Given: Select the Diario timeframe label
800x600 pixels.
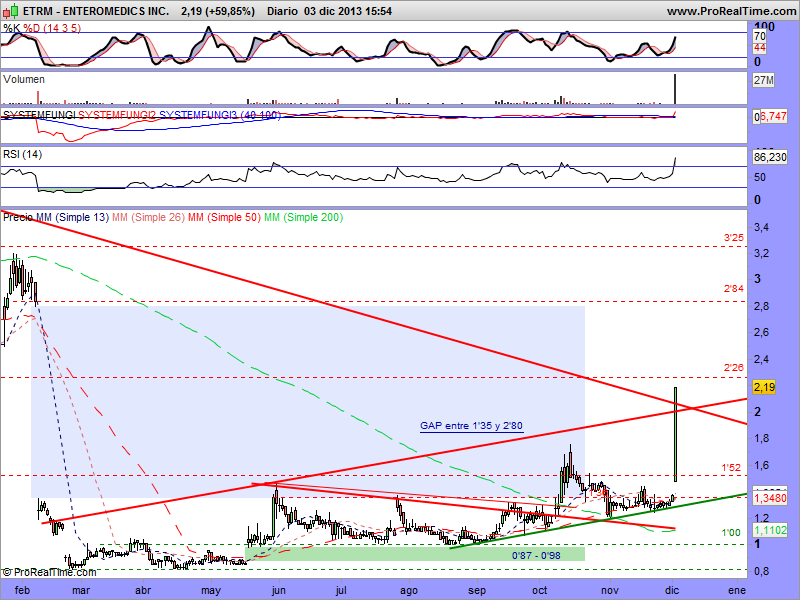Looking at the screenshot, I should coord(282,11).
